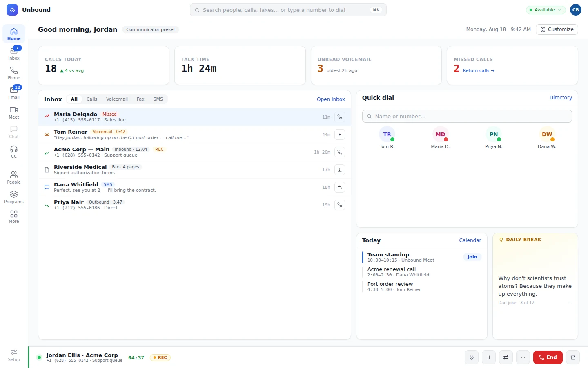Switch to the Voicemail inbox tab
Viewport: 588px width, 368px height.
pyautogui.click(x=117, y=99)
